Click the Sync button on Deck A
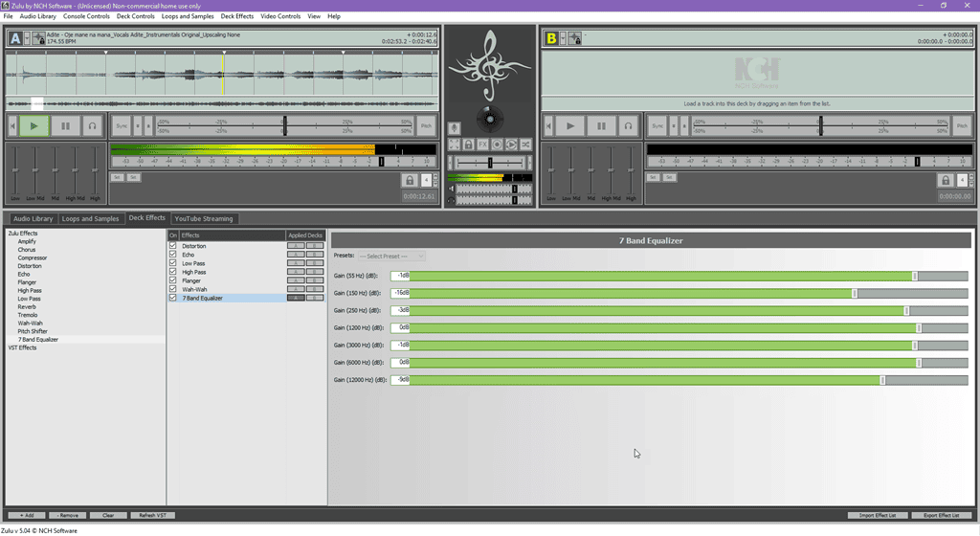980x536 pixels. click(x=122, y=126)
